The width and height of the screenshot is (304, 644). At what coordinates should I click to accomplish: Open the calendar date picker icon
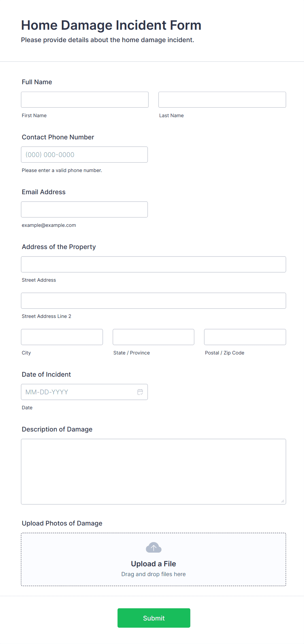[140, 392]
